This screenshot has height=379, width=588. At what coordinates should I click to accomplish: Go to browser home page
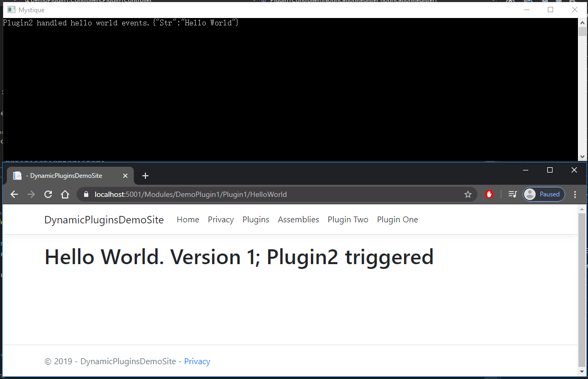coord(65,194)
